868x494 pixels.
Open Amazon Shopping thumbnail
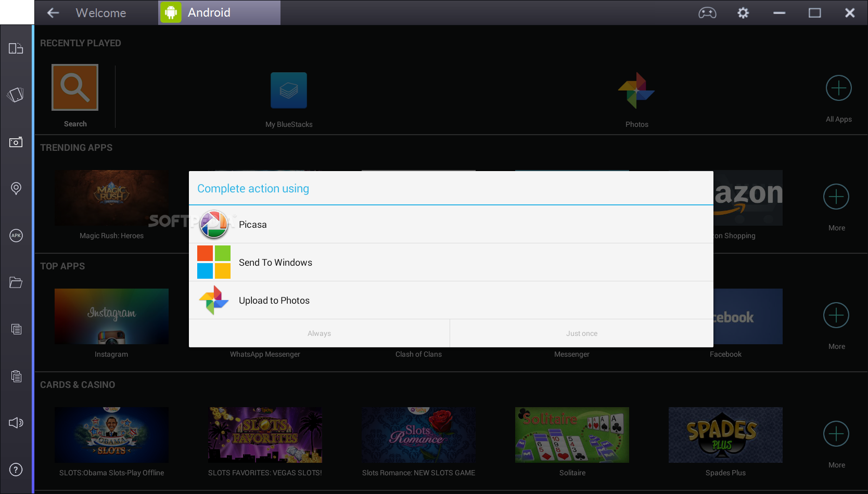[748, 198]
